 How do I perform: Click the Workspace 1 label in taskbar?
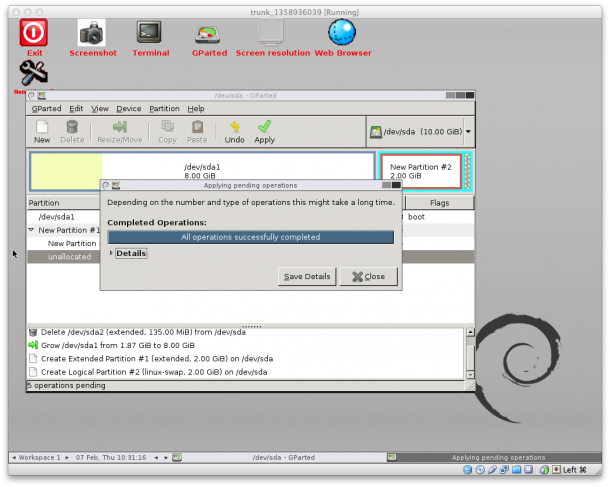tap(40, 457)
